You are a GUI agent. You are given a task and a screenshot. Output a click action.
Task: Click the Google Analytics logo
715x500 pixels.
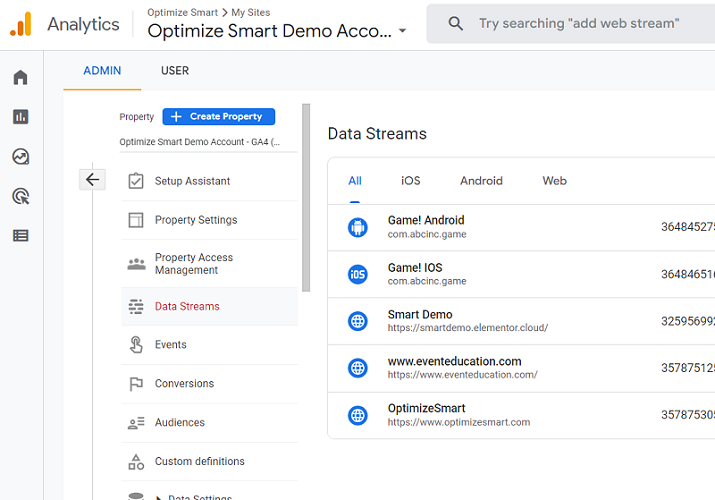point(21,24)
